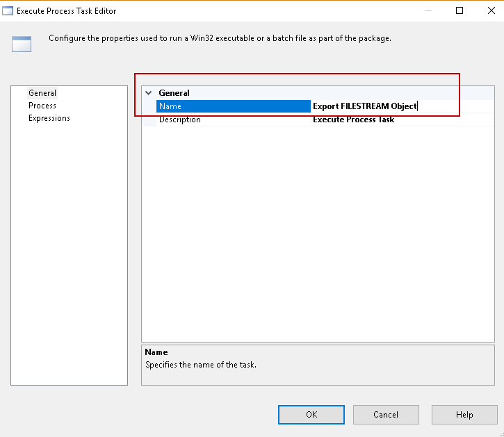This screenshot has width=504, height=437.
Task: Close the Execute Process Task Editor dialog
Action: 491,10
